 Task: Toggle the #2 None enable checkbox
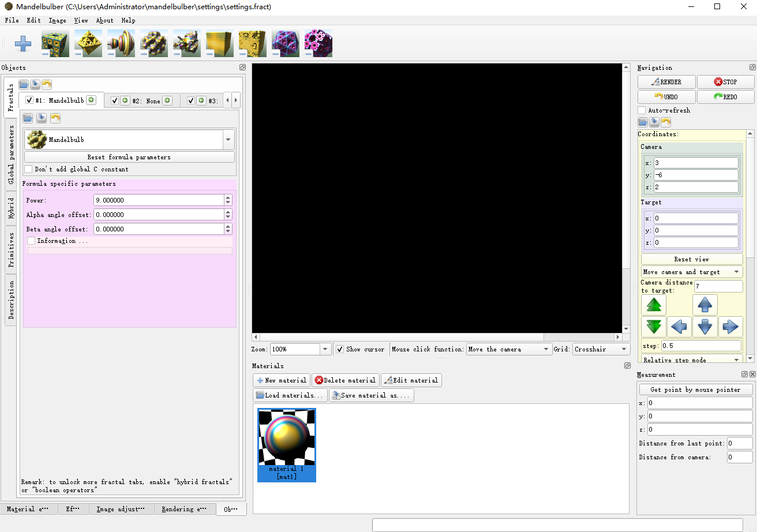pyautogui.click(x=114, y=100)
